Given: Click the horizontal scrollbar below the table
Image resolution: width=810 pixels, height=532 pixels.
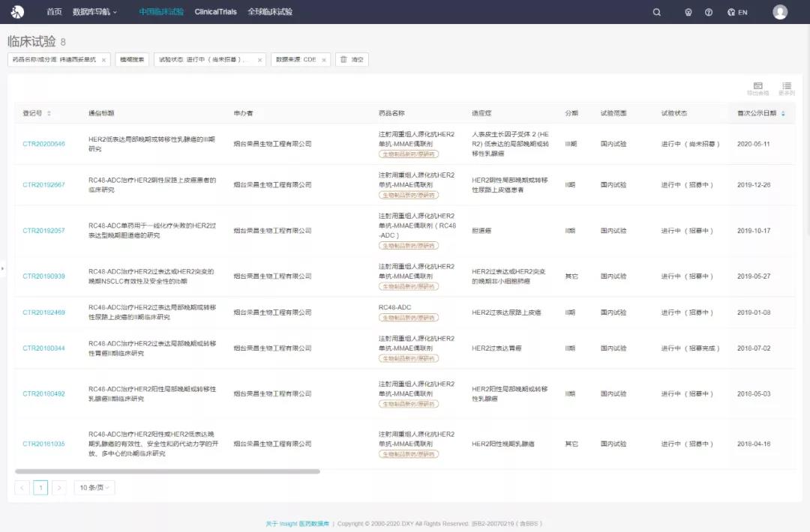Looking at the screenshot, I should tap(168, 471).
